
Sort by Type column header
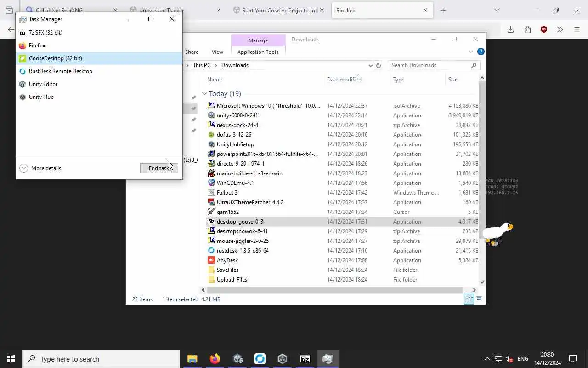click(399, 80)
